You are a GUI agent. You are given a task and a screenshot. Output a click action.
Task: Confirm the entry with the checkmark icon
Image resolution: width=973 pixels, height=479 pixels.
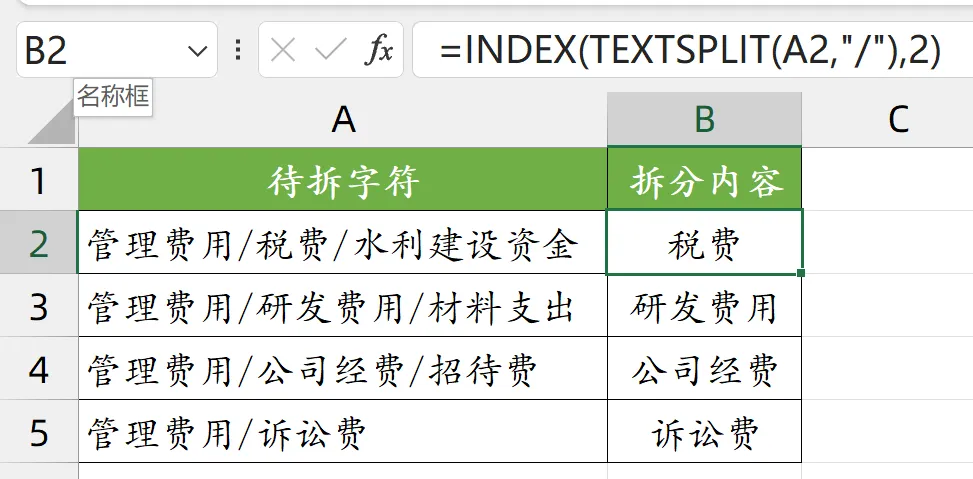click(x=329, y=50)
